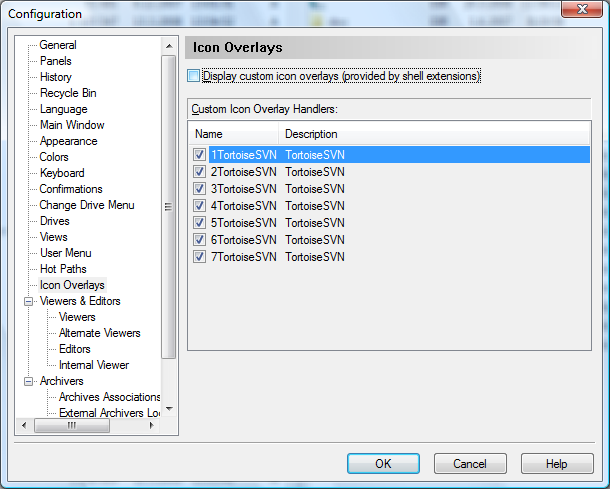
Task: Open the Main Window settings
Action: pos(72,125)
